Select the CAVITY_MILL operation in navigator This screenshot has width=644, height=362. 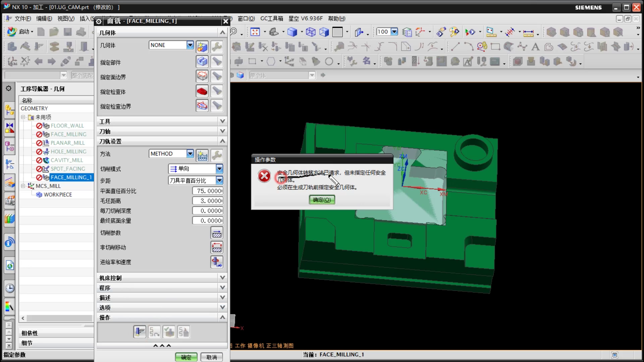click(x=67, y=160)
